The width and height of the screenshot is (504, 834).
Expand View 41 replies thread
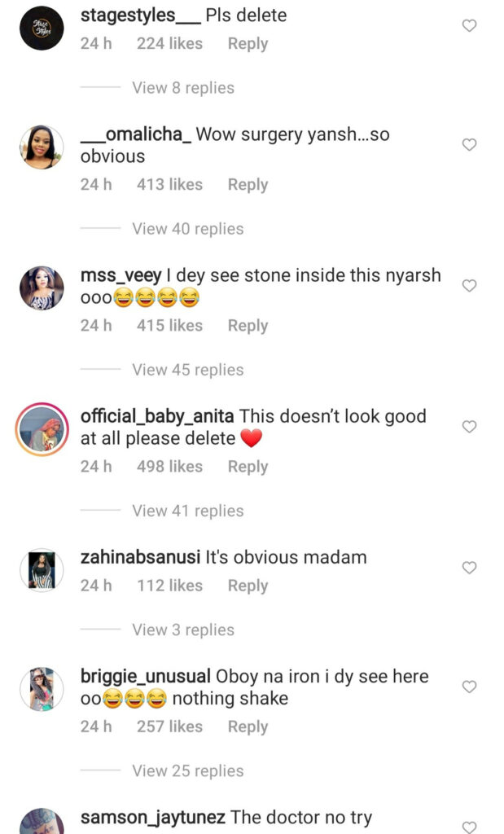[187, 511]
